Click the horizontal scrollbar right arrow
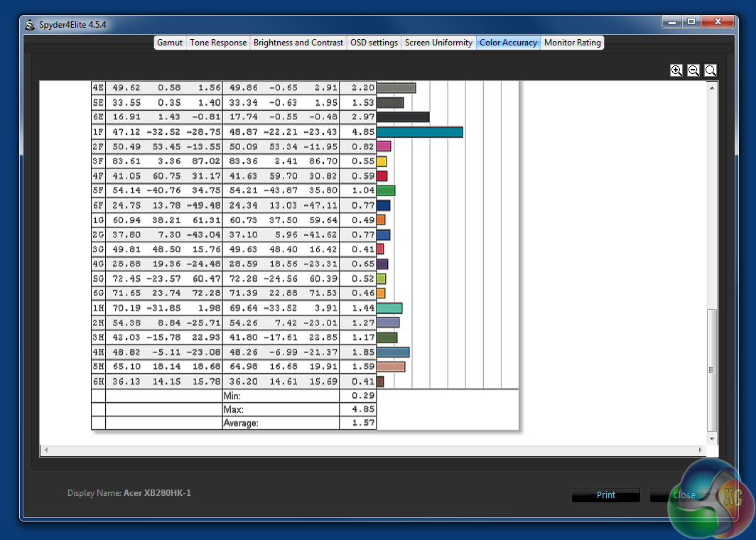This screenshot has width=756, height=540. coord(700,450)
